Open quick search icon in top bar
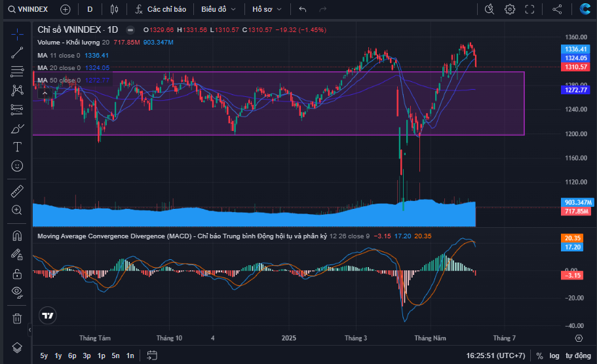 [490, 9]
